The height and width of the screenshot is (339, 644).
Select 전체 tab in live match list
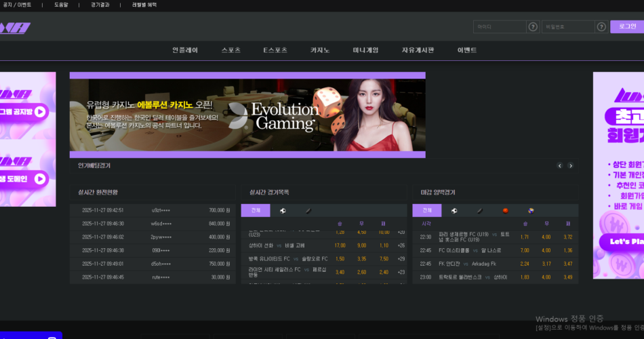pyautogui.click(x=256, y=211)
